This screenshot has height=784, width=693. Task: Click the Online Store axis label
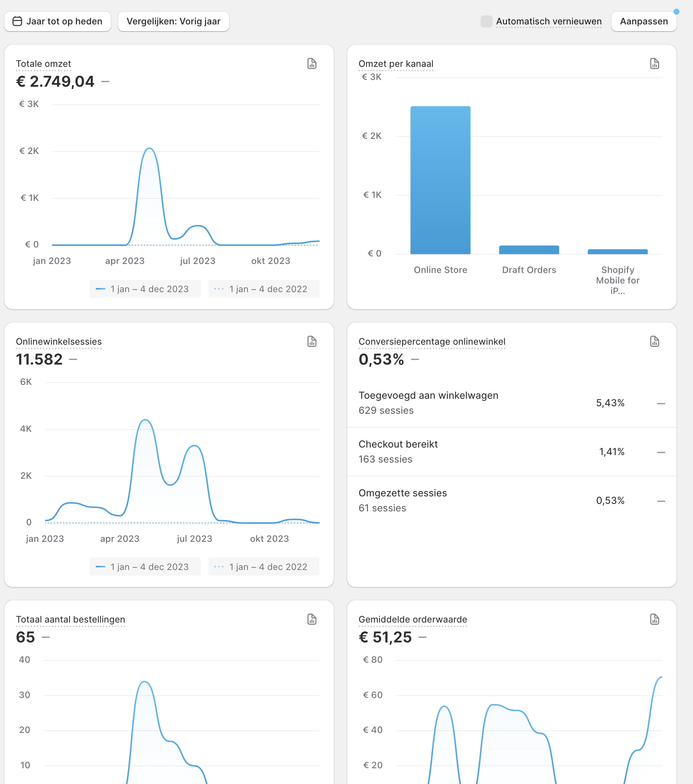(440, 270)
